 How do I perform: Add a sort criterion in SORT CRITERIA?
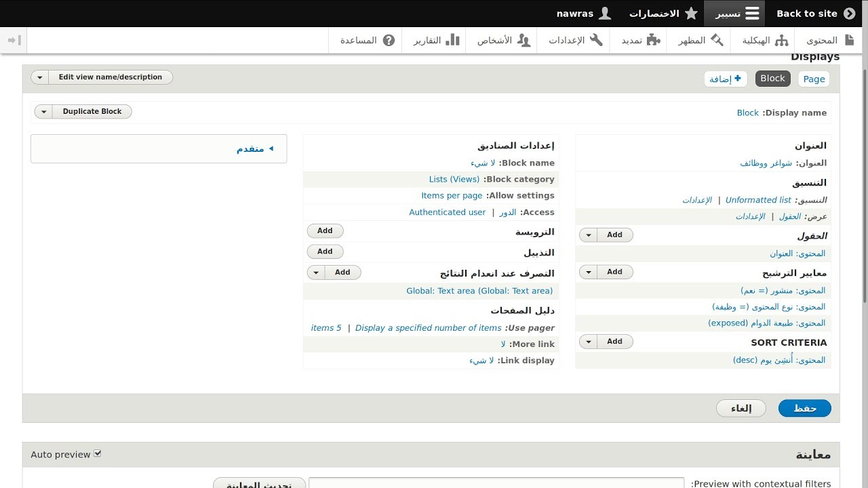point(615,342)
